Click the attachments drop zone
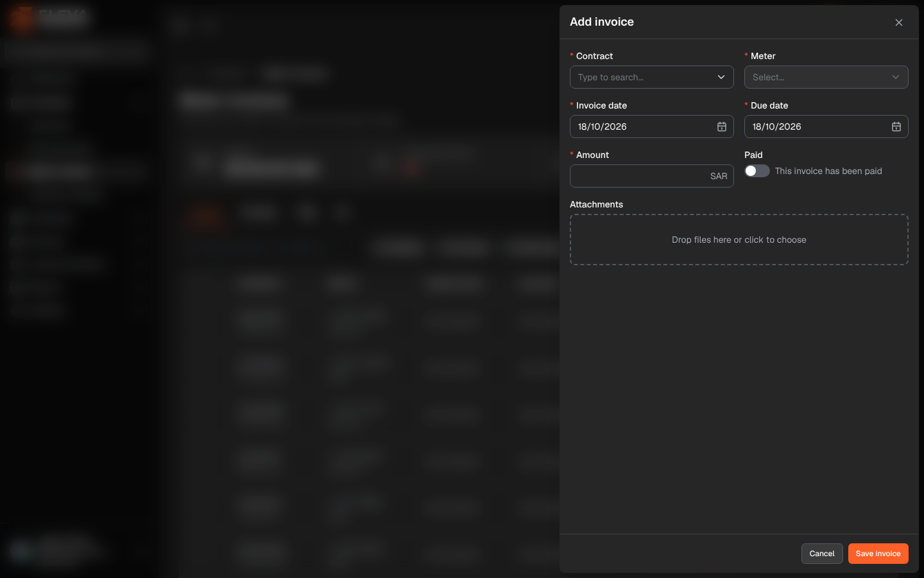This screenshot has width=924, height=578. (x=739, y=240)
